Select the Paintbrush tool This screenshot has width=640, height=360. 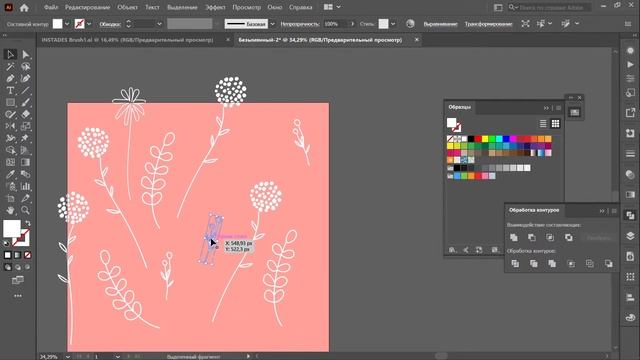pos(25,102)
